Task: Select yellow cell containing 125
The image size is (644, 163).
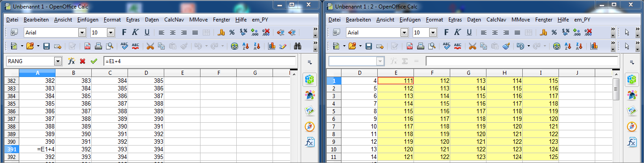Action: click(540, 157)
